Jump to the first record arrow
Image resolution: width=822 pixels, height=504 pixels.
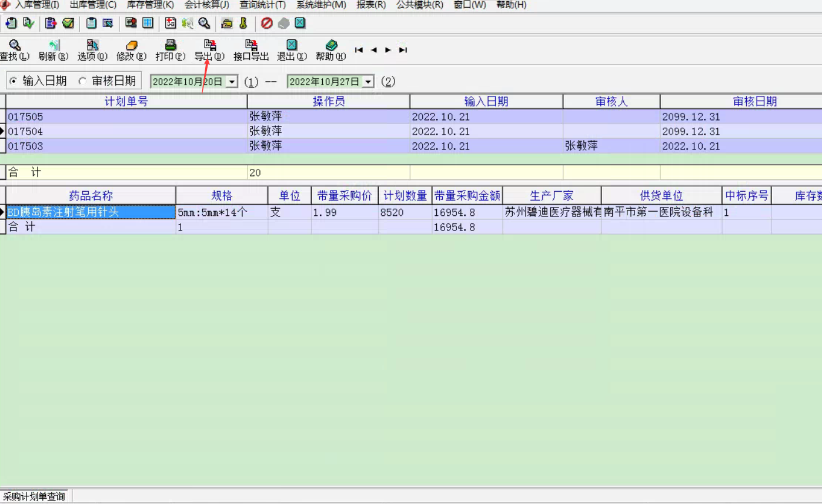[359, 50]
